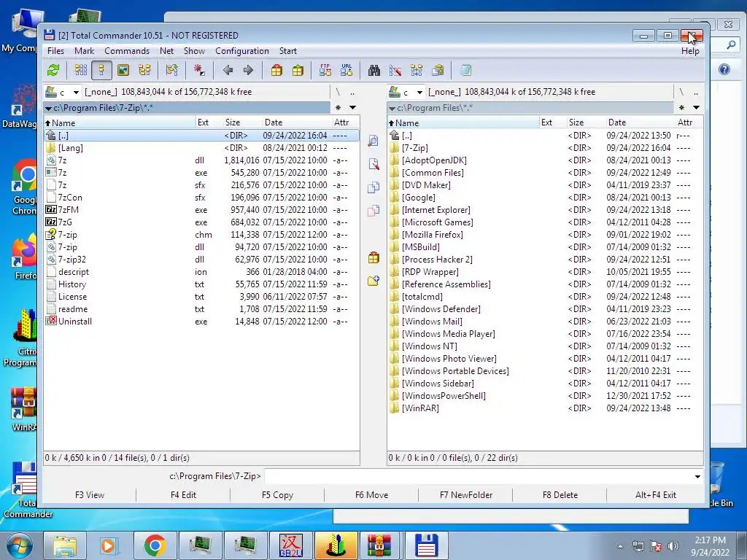Select the [Process Hacker 2] folder
This screenshot has height=560, width=747.
coord(545,260)
